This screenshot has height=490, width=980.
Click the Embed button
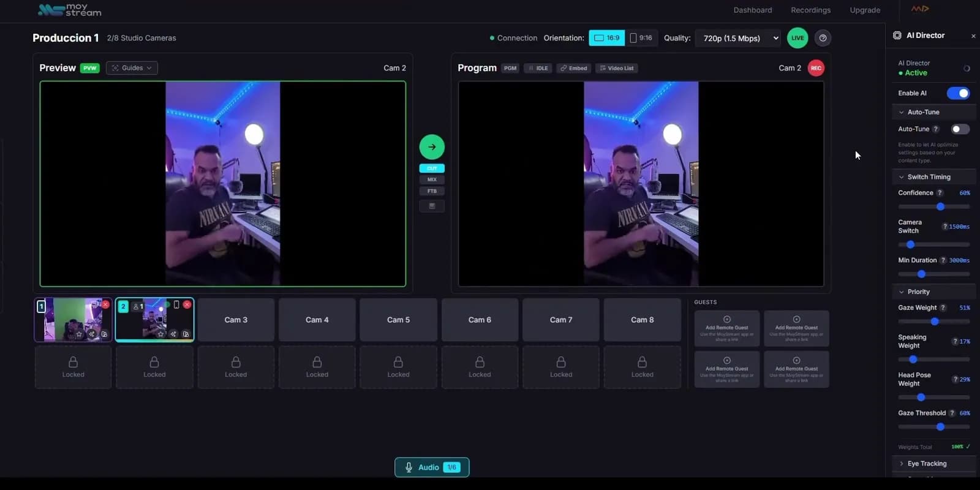[x=573, y=68]
